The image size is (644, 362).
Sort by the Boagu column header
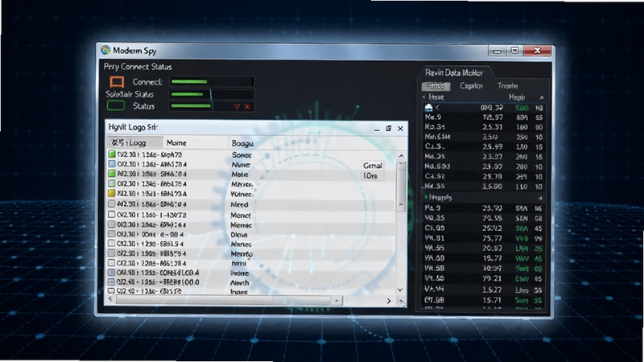click(x=242, y=143)
